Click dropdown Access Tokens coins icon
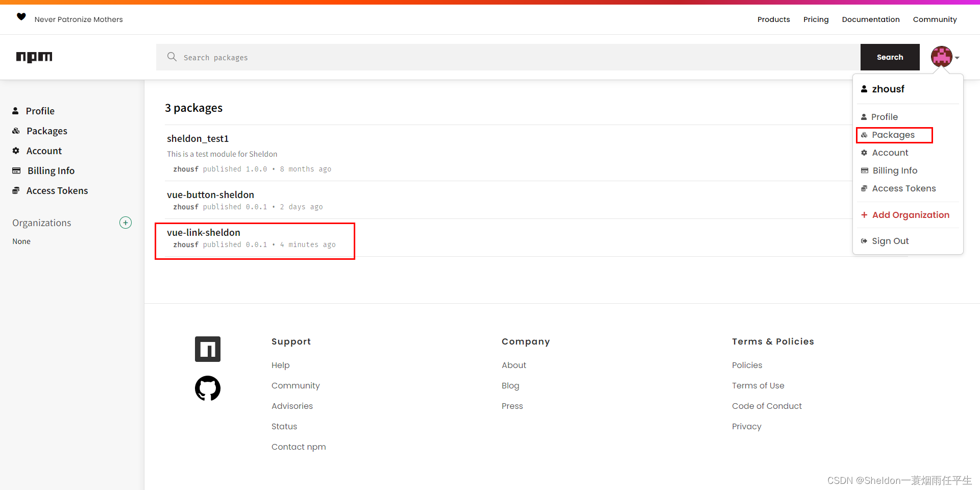The height and width of the screenshot is (490, 980). click(864, 188)
